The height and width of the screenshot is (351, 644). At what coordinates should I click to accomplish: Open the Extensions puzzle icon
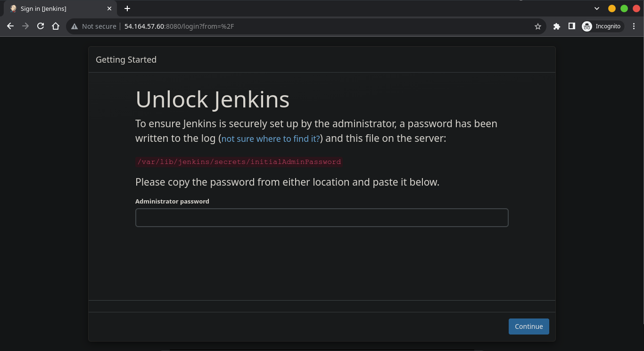pyautogui.click(x=556, y=26)
